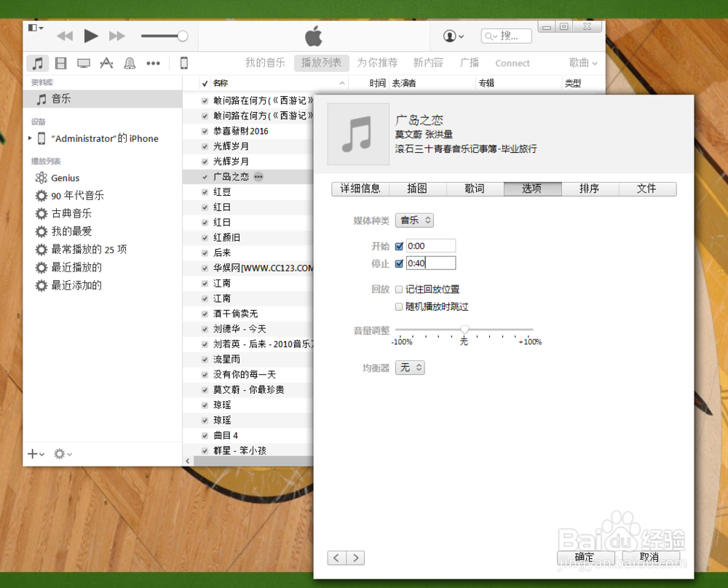Image resolution: width=728 pixels, height=588 pixels.
Task: Select the Music note library icon
Action: coord(38,63)
